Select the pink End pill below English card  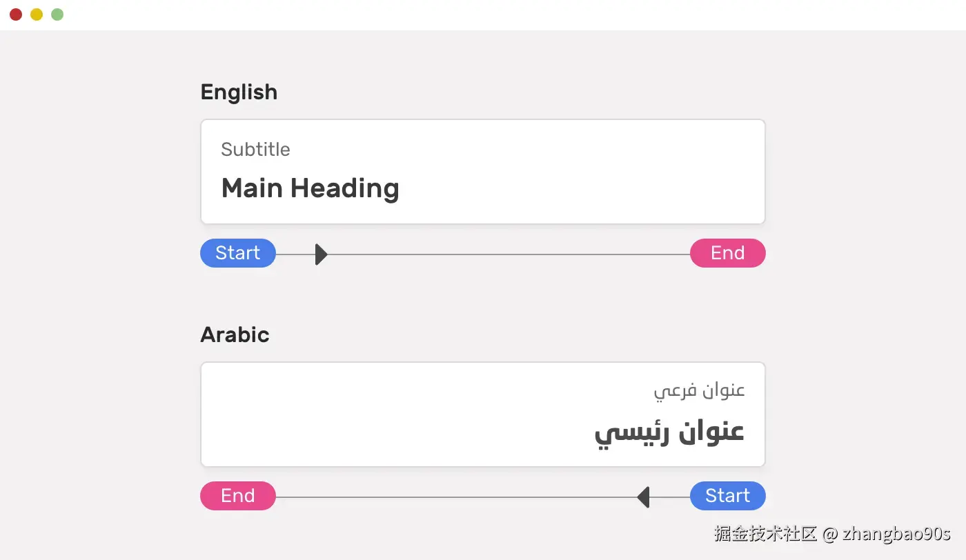pos(727,253)
